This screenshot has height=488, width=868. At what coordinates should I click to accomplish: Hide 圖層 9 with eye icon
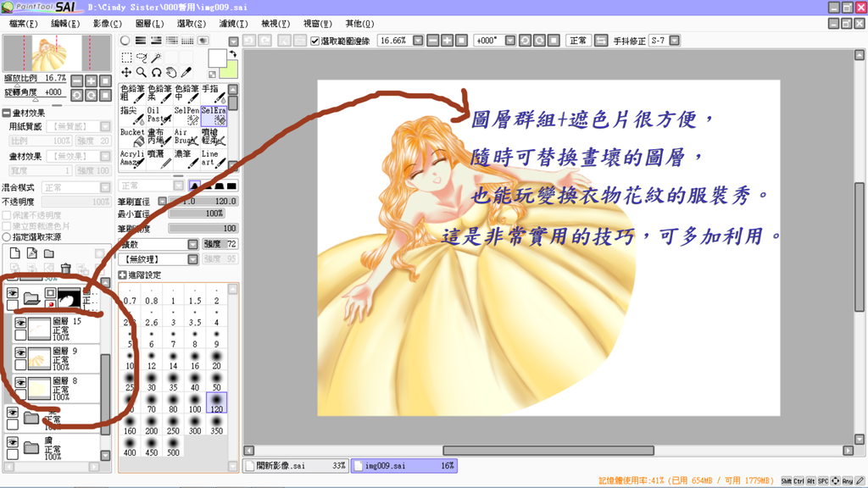click(x=20, y=352)
